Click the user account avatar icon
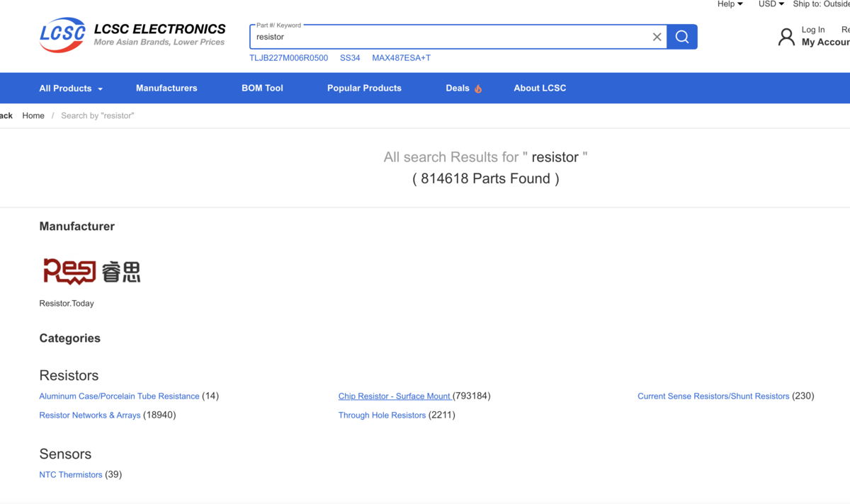 (x=786, y=37)
